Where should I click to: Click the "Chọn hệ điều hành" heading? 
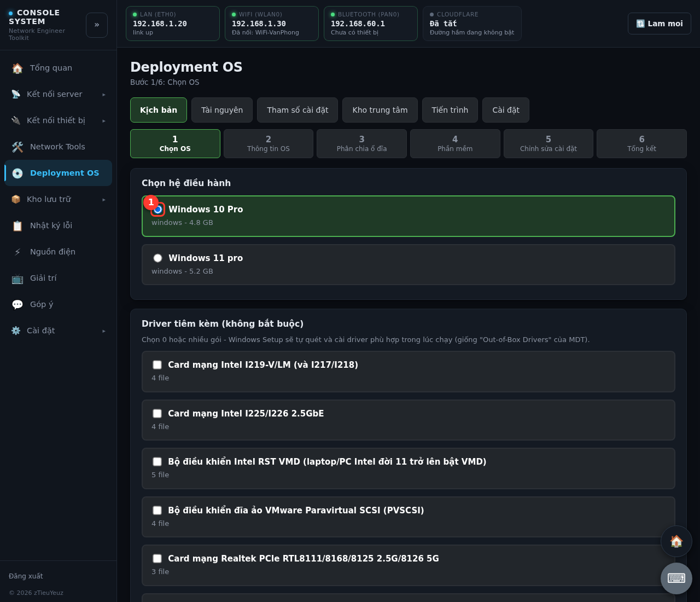click(x=186, y=183)
